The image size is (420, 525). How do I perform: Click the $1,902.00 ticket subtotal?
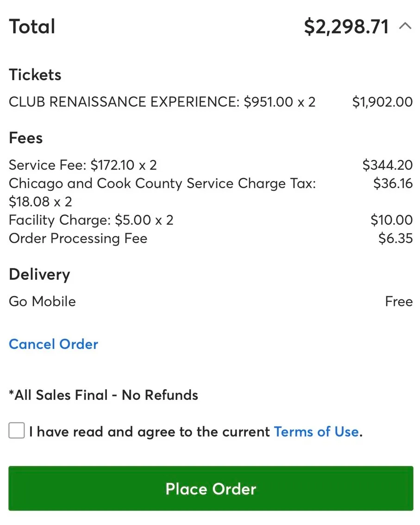click(382, 102)
